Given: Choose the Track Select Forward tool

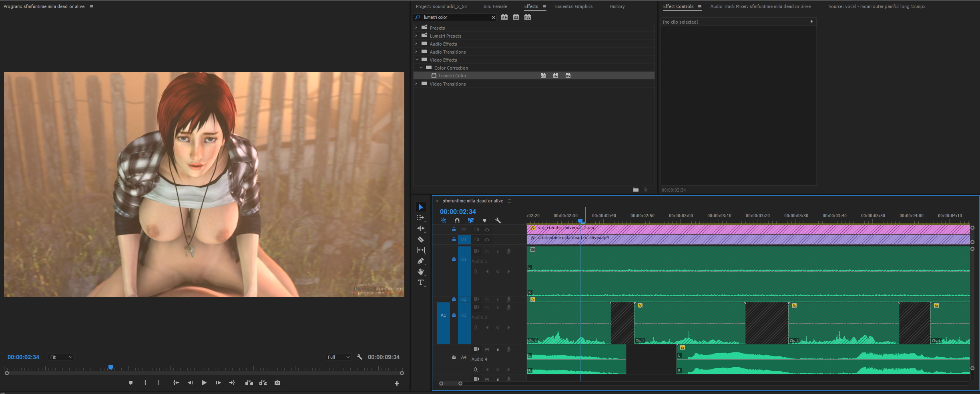Looking at the screenshot, I should coord(420,218).
